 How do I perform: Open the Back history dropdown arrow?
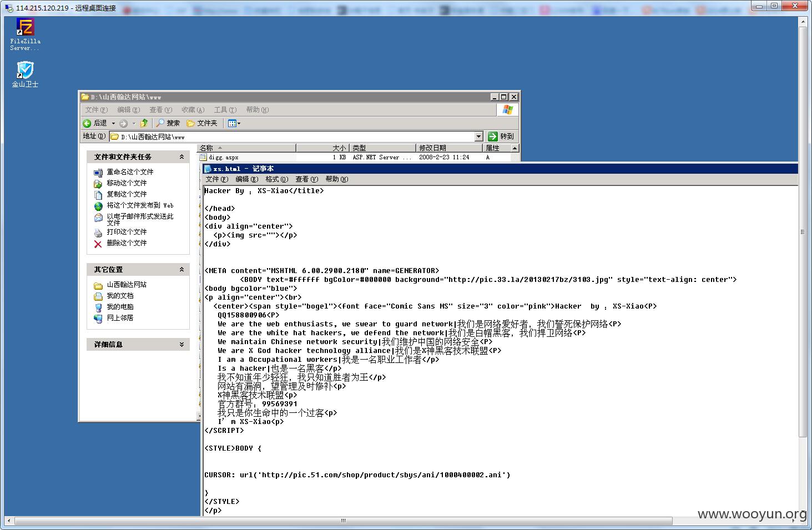(113, 123)
